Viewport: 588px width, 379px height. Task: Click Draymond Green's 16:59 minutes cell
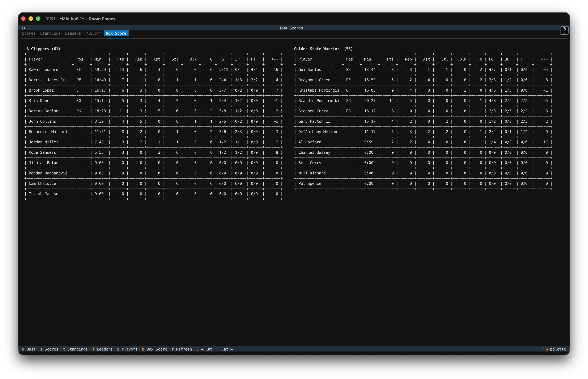pyautogui.click(x=370, y=80)
